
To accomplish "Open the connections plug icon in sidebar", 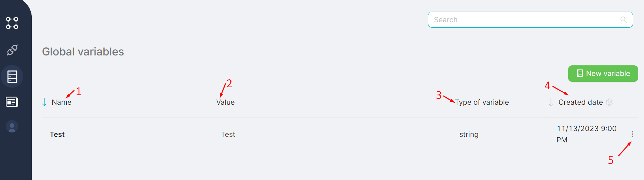I will pos(12,50).
